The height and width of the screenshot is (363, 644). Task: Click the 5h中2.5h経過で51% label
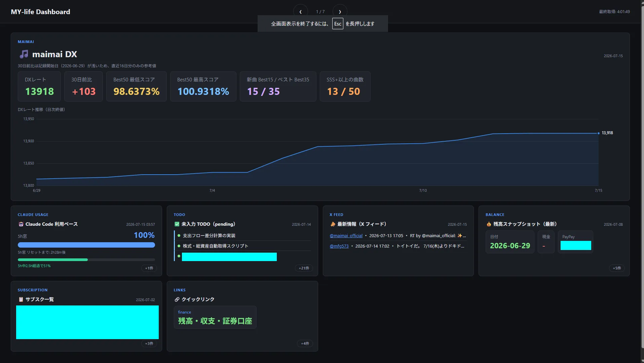34,266
